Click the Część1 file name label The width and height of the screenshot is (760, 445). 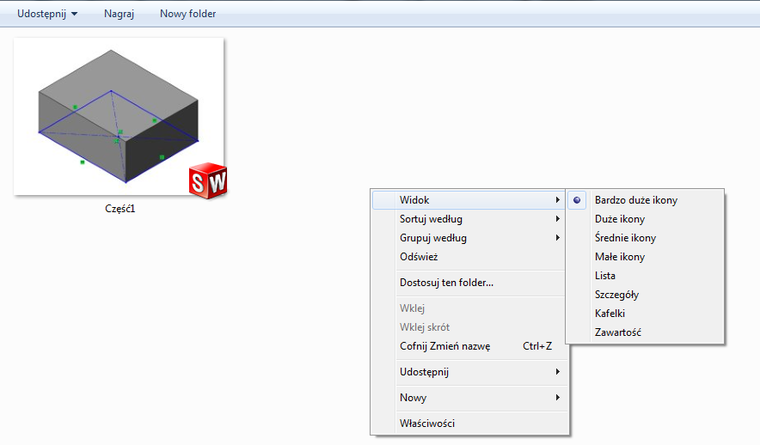[x=120, y=208]
